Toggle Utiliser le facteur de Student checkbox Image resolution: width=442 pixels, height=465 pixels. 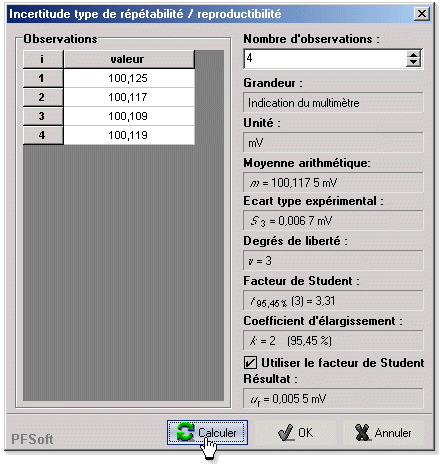point(250,363)
